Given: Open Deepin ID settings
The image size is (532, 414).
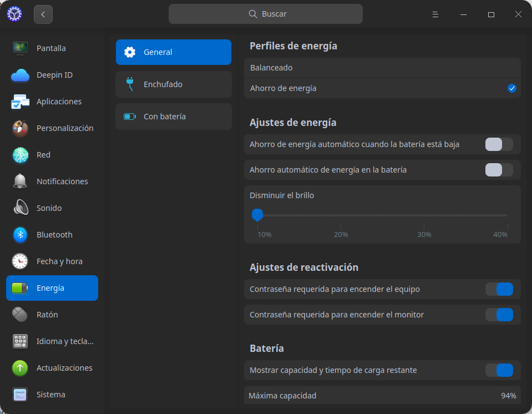Looking at the screenshot, I should point(52,75).
